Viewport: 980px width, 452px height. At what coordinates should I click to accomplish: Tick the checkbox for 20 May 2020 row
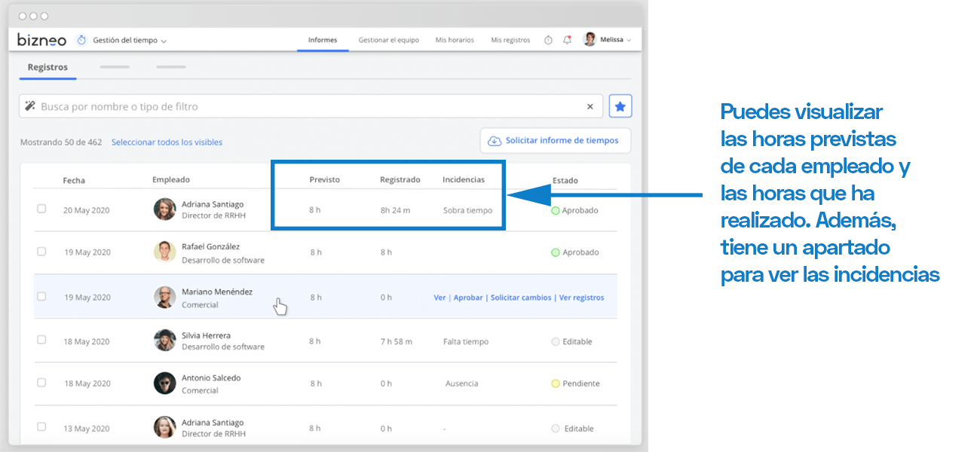(x=41, y=209)
